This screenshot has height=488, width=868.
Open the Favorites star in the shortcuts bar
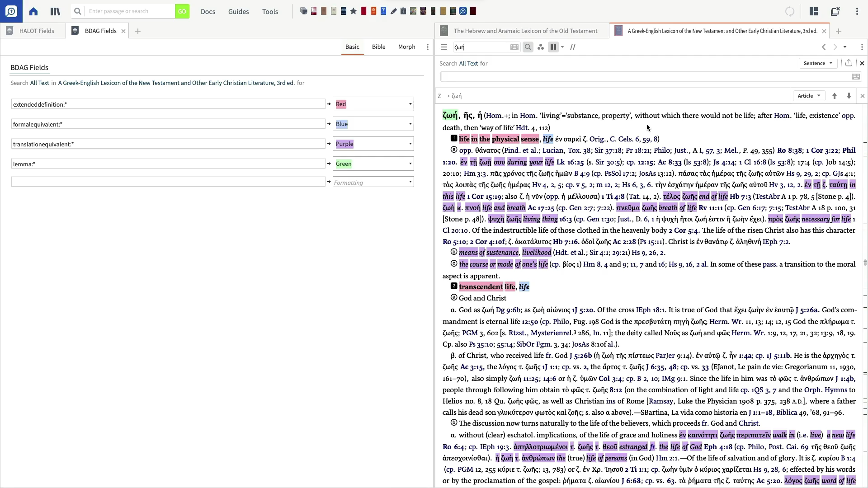(354, 11)
